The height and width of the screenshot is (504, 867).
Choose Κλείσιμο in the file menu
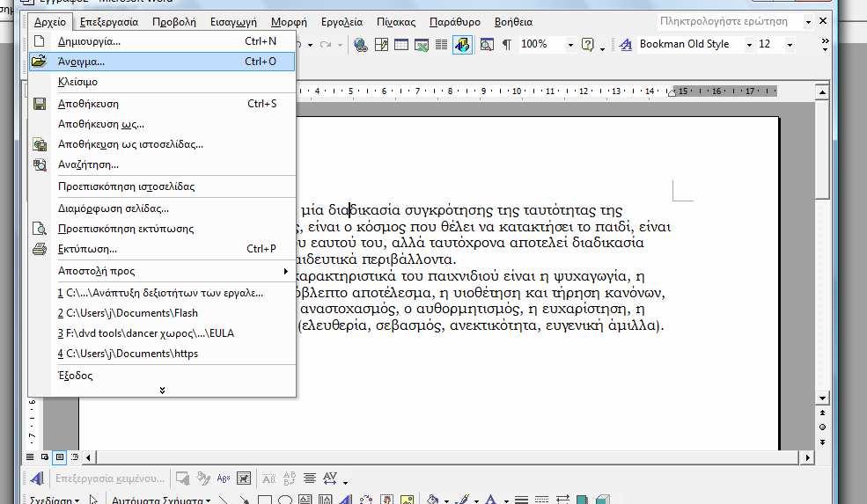162,82
